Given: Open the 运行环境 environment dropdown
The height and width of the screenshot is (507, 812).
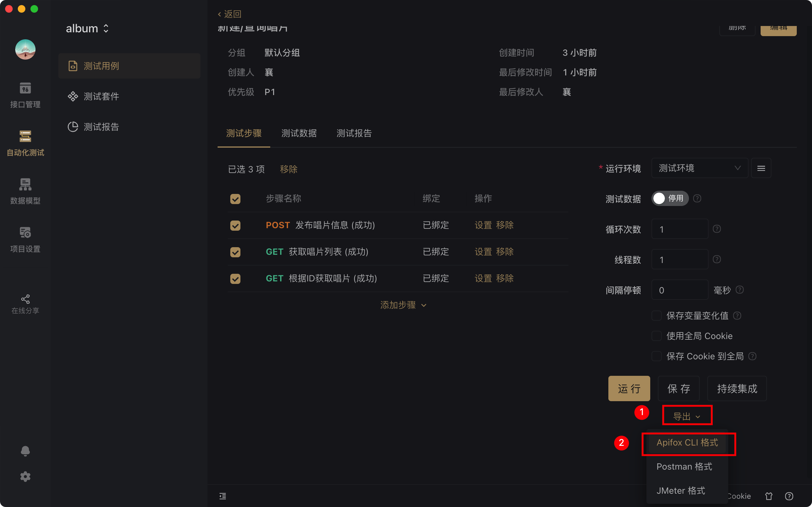Looking at the screenshot, I should tap(699, 168).
